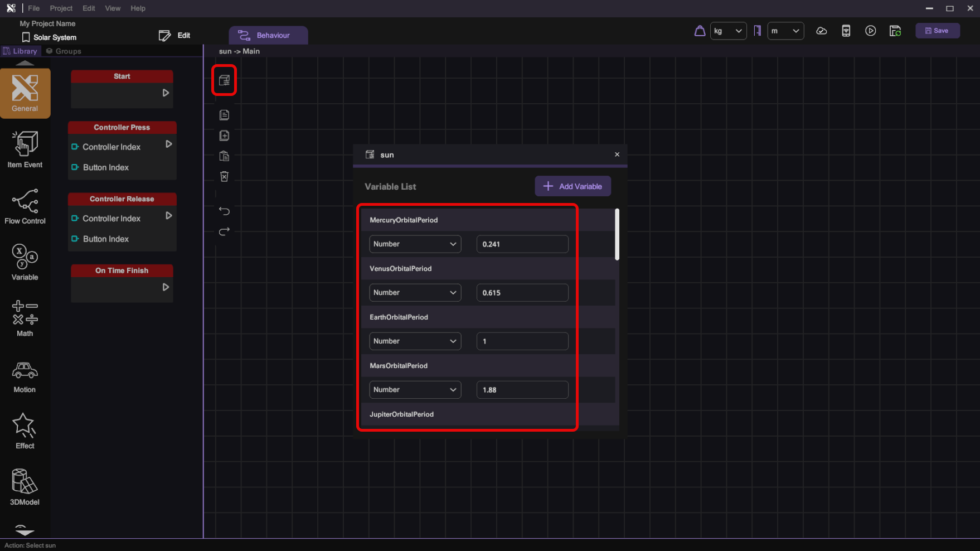Click Start node output arrow
Image resolution: width=980 pixels, height=551 pixels.
point(166,93)
